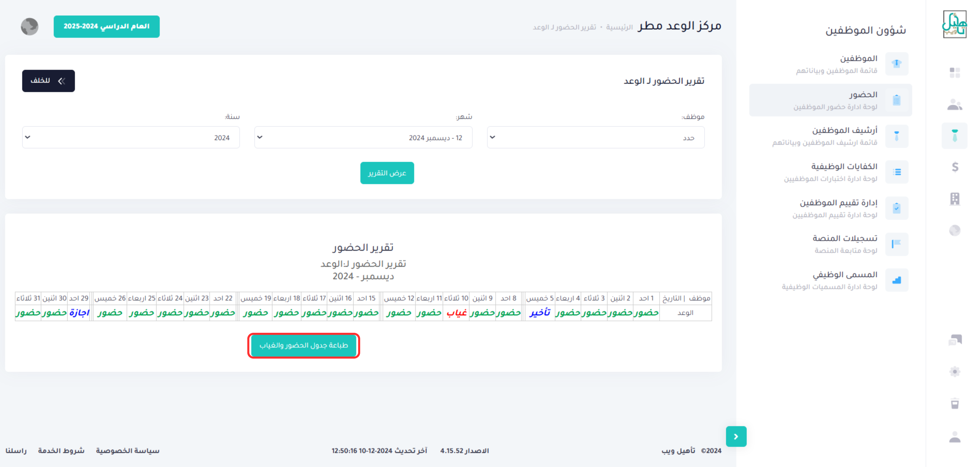Expand the شهر month dropdown
Viewport: 980px width, 467px height.
pyautogui.click(x=363, y=137)
